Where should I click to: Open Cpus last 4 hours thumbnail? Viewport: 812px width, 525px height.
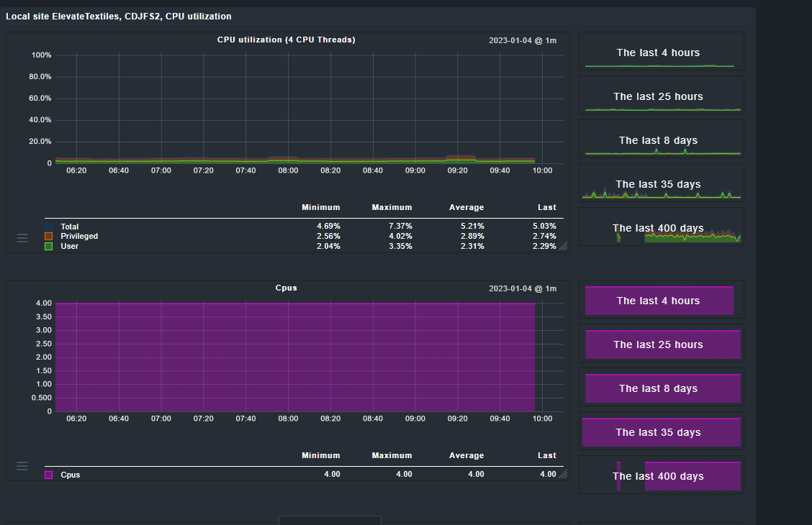pyautogui.click(x=662, y=299)
